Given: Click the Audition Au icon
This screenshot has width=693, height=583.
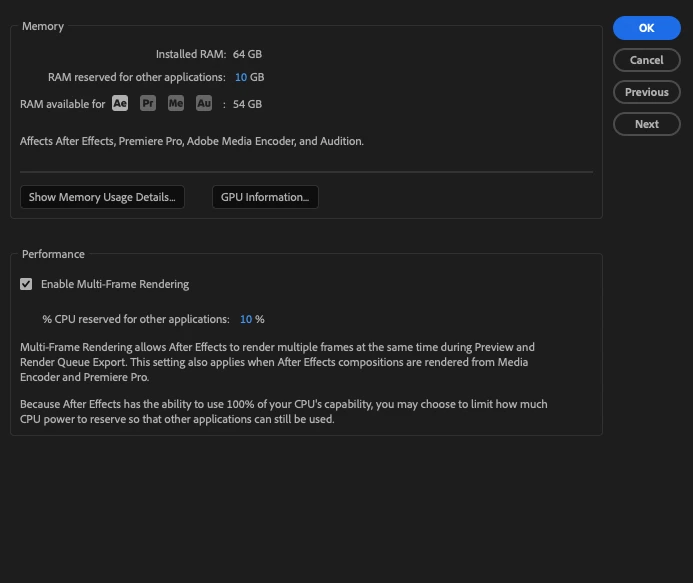Looking at the screenshot, I should click(204, 103).
